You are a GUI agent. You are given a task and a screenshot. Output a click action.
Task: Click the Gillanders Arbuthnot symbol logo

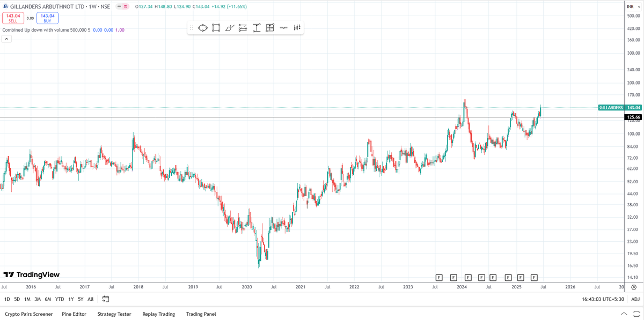[5, 6]
